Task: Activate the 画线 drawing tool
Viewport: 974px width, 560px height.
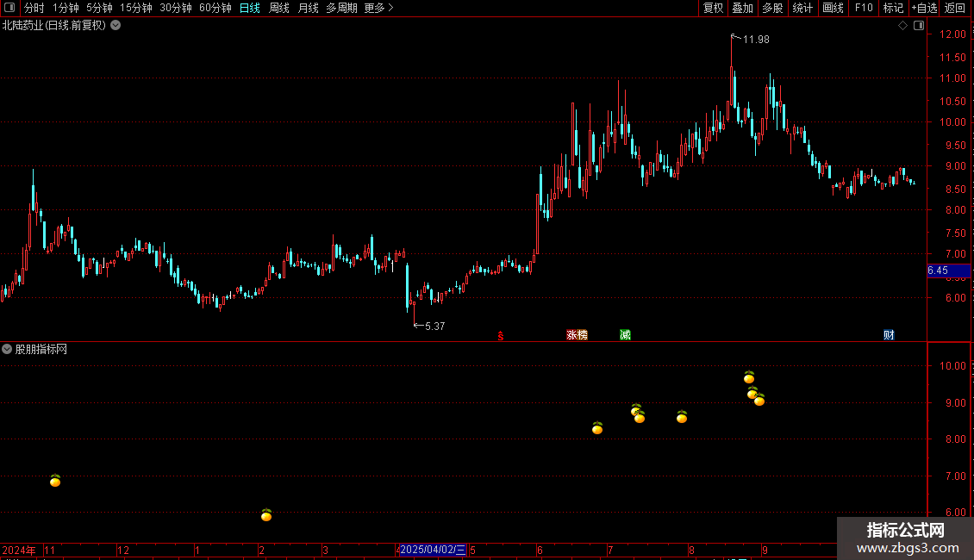Action: 833,8
